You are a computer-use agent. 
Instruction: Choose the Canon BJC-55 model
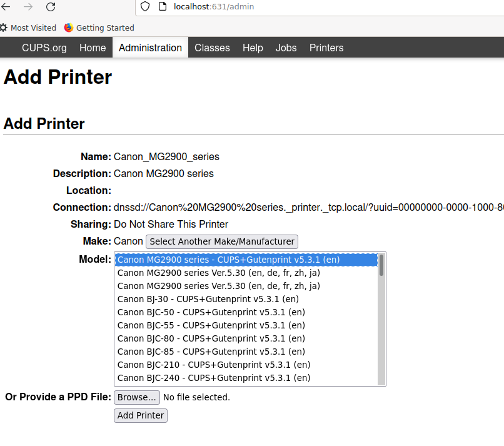(x=246, y=325)
